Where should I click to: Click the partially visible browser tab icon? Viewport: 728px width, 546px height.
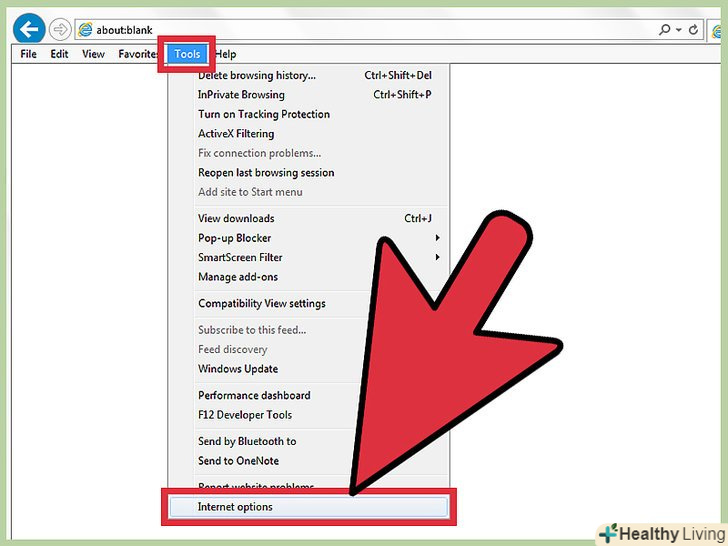coord(718,31)
